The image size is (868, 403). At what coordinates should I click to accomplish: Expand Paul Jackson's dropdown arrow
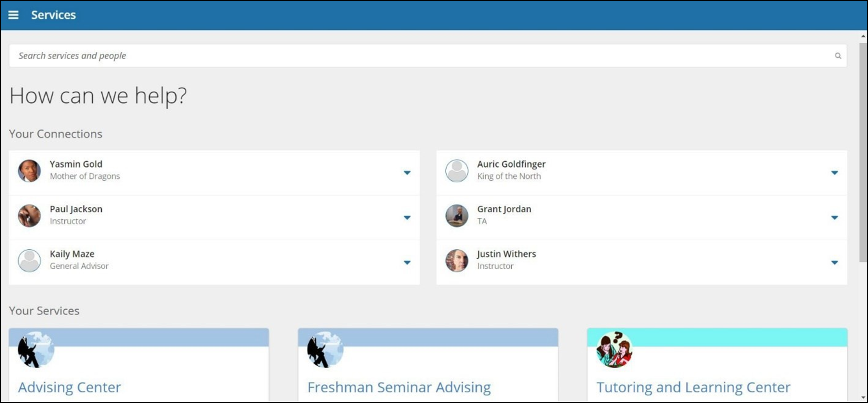(407, 217)
